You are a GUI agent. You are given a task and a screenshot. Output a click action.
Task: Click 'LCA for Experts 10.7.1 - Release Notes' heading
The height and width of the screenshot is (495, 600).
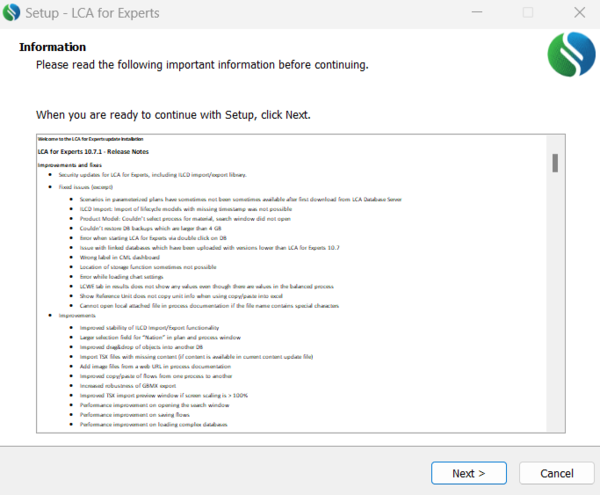(x=93, y=151)
